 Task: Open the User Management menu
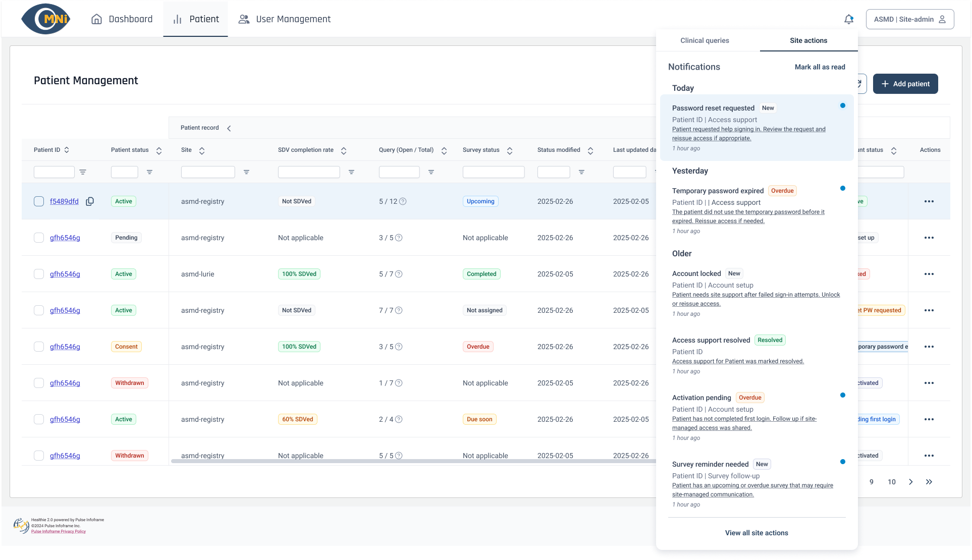point(284,19)
